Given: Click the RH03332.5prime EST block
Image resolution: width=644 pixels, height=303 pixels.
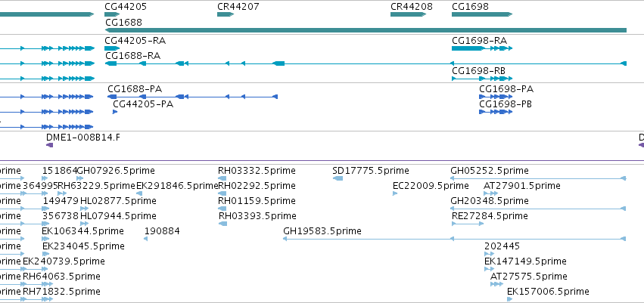Looking at the screenshot, I should (222, 178).
